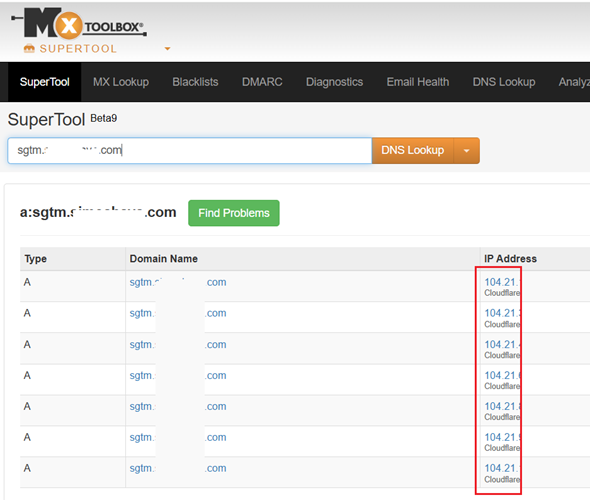This screenshot has height=500, width=590.
Task: Expand the DNS Lookup button's dropdown arrow
Action: pyautogui.click(x=467, y=150)
